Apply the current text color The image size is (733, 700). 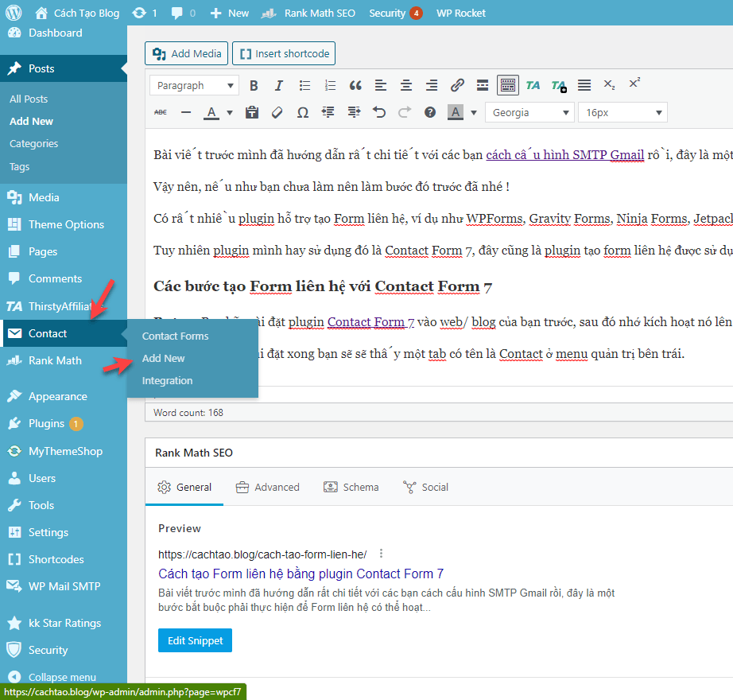pos(211,113)
